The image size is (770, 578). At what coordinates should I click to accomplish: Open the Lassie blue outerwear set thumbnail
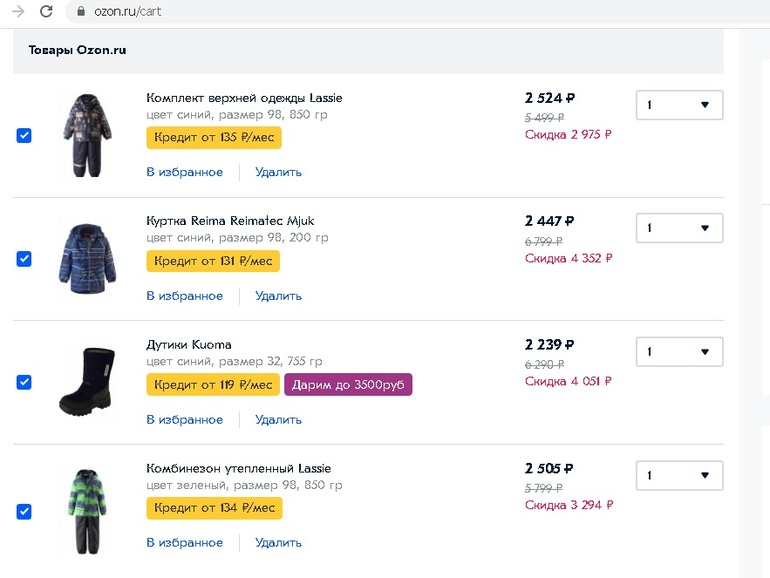(x=85, y=135)
